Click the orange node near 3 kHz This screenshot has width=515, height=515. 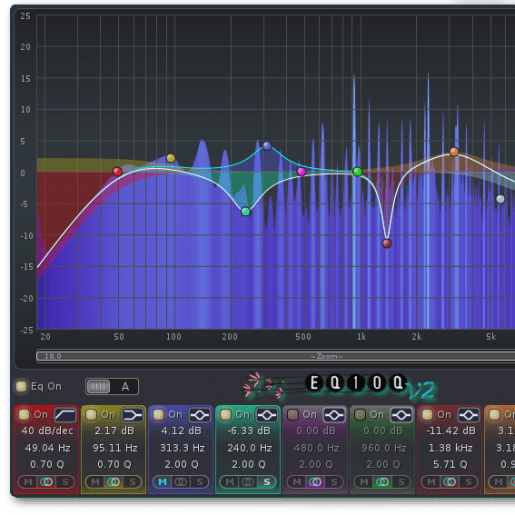tap(454, 152)
